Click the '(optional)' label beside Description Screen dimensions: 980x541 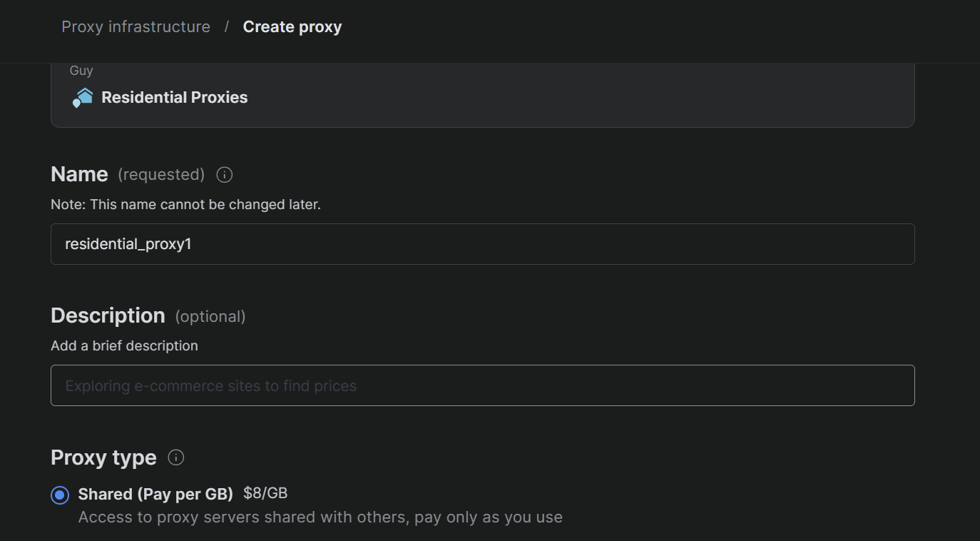coord(210,316)
